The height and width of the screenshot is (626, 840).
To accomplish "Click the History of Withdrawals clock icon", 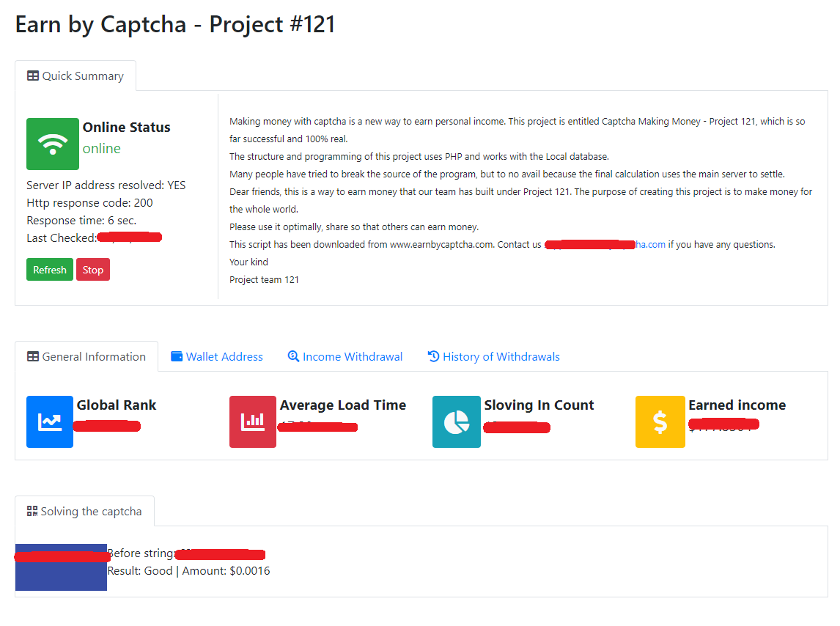I will (x=432, y=356).
